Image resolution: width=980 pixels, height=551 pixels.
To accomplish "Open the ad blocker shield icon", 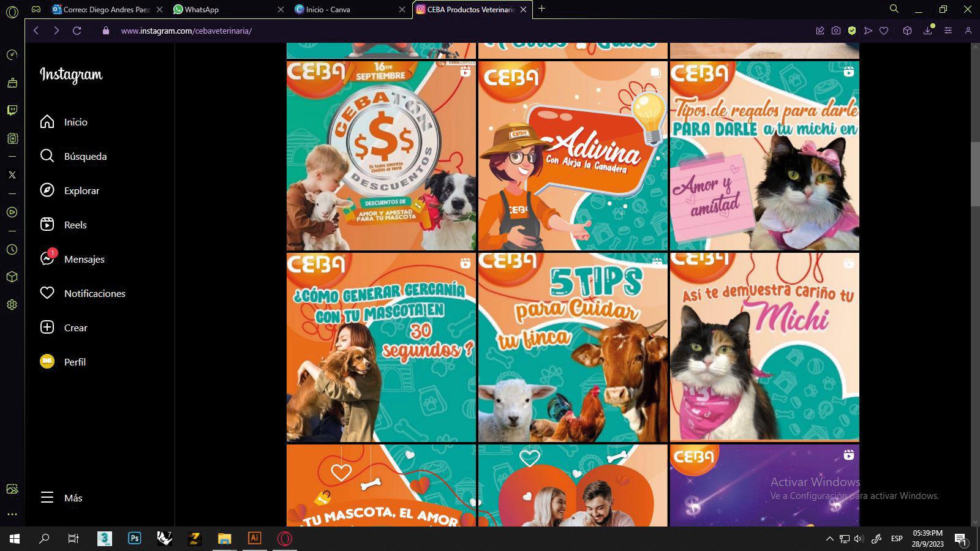I will click(x=852, y=31).
